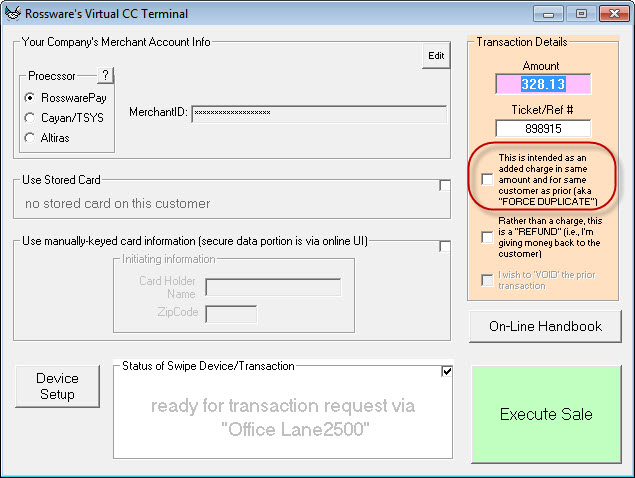Click the green Execute Sale button
The width and height of the screenshot is (635, 478).
(546, 414)
